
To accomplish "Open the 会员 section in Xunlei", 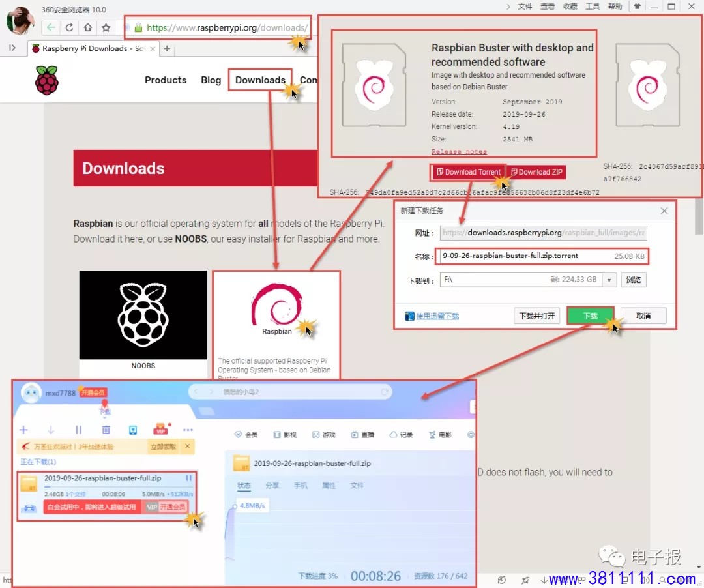I will tap(246, 435).
